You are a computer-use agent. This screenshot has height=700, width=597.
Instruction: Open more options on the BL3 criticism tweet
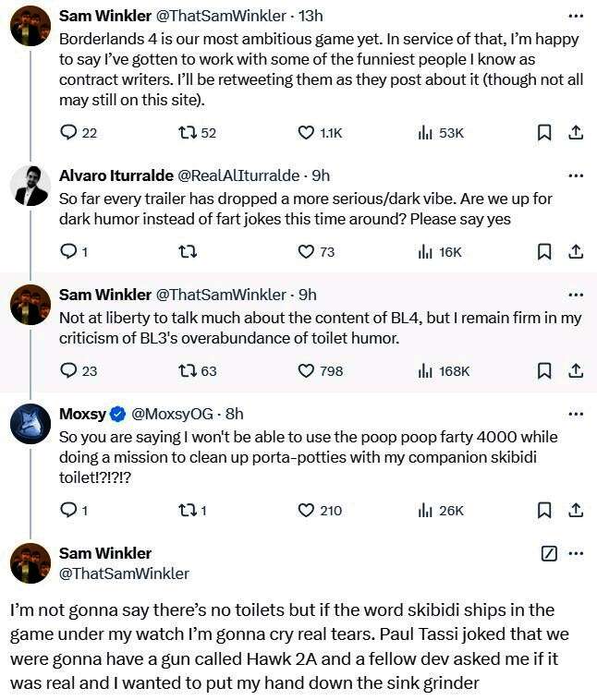pos(576,295)
